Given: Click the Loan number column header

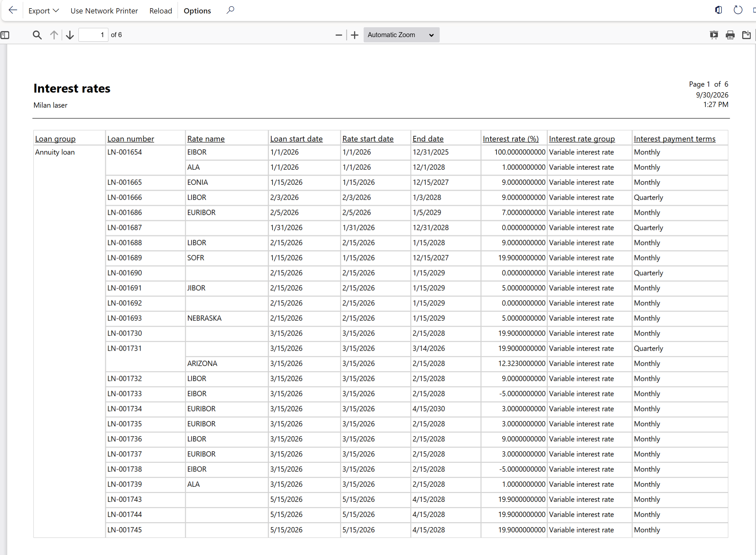Looking at the screenshot, I should [130, 139].
